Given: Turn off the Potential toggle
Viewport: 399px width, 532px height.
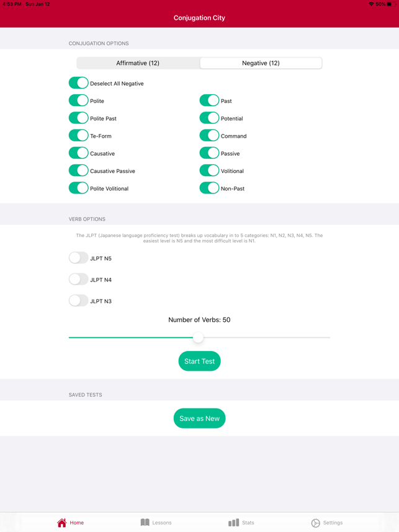Looking at the screenshot, I should (209, 118).
